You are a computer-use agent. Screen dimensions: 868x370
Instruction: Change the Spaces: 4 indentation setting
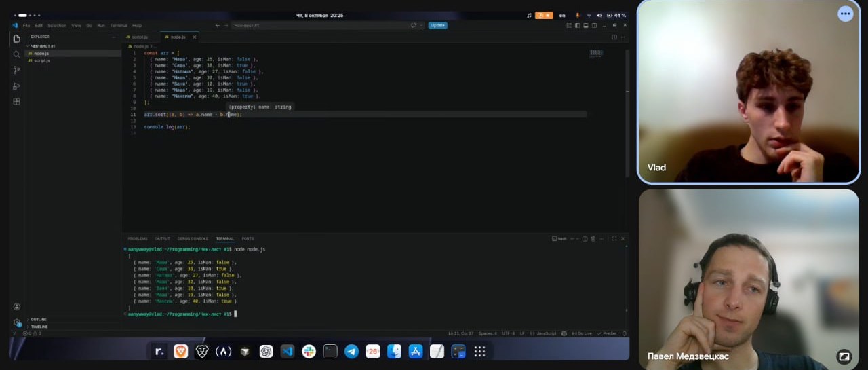point(488,333)
